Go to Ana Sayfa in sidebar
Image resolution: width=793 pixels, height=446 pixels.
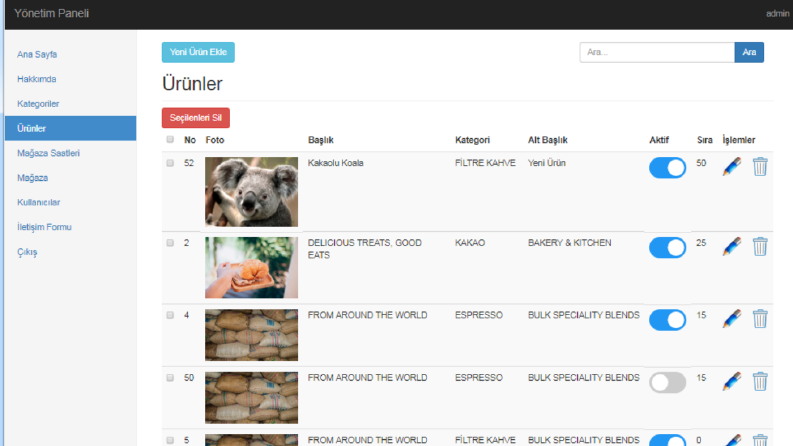point(37,54)
